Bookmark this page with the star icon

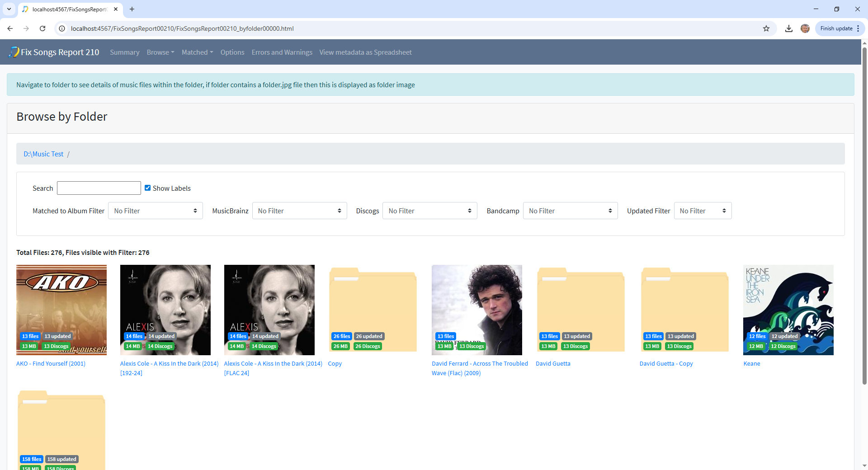(766, 28)
